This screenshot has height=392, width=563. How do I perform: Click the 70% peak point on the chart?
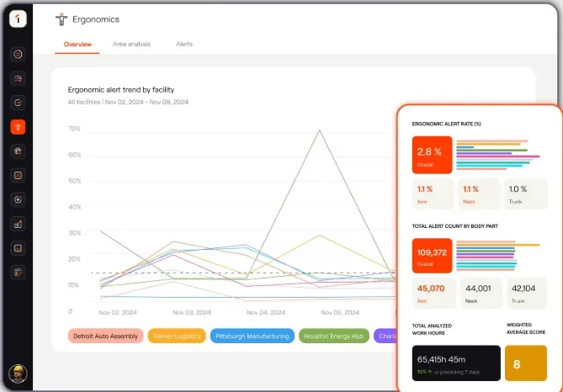[x=319, y=130]
